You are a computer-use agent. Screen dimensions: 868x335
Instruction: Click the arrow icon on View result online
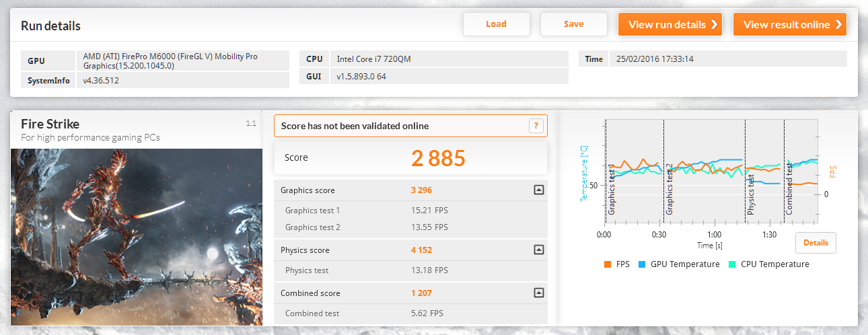pyautogui.click(x=838, y=24)
